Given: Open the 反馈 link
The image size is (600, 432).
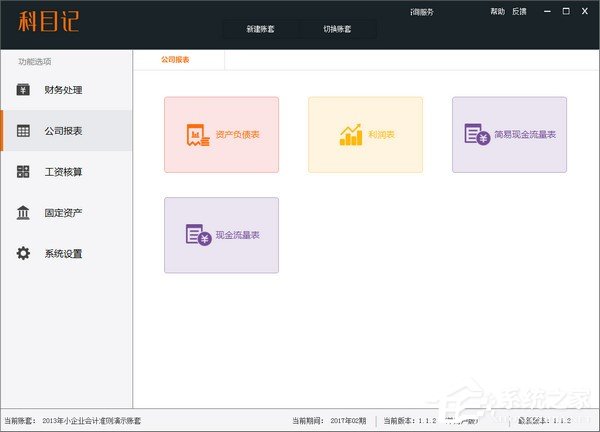Looking at the screenshot, I should (x=519, y=12).
